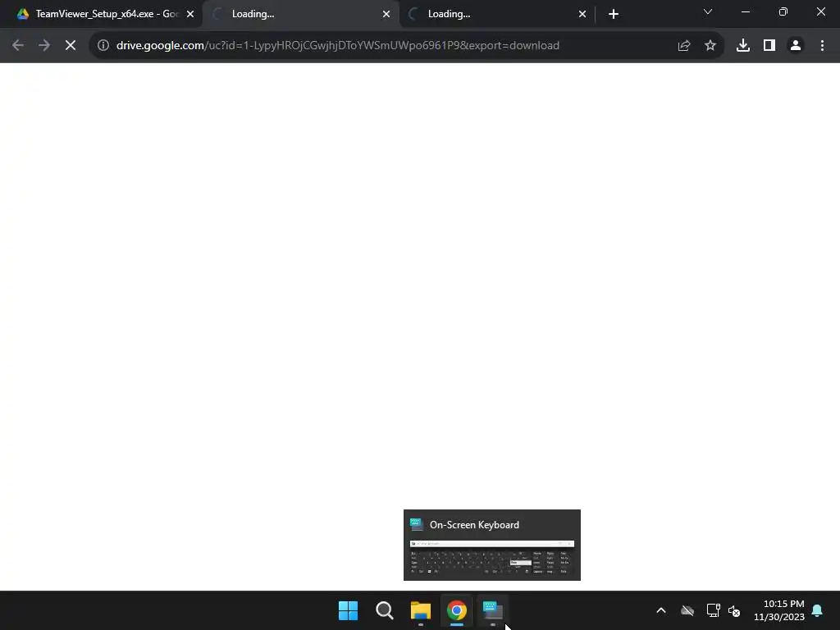Close the Chrome window

coord(820,11)
